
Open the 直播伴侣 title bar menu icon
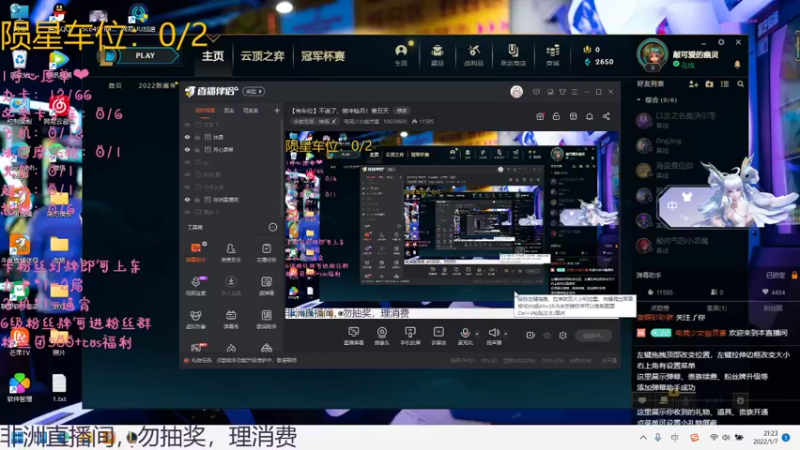pyautogui.click(x=574, y=92)
